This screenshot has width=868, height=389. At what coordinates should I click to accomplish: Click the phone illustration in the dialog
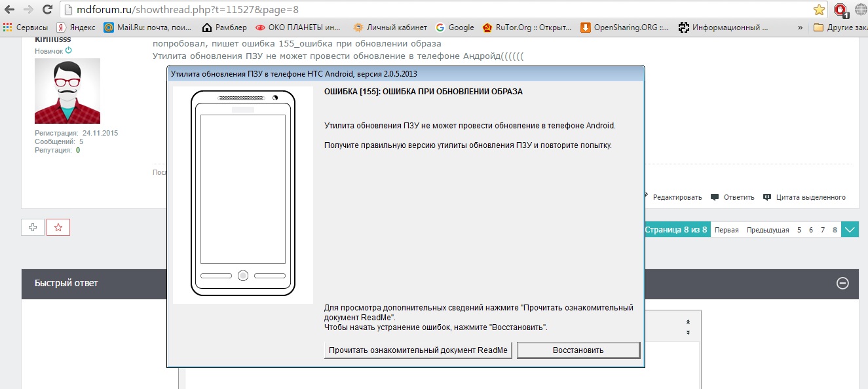pyautogui.click(x=243, y=194)
